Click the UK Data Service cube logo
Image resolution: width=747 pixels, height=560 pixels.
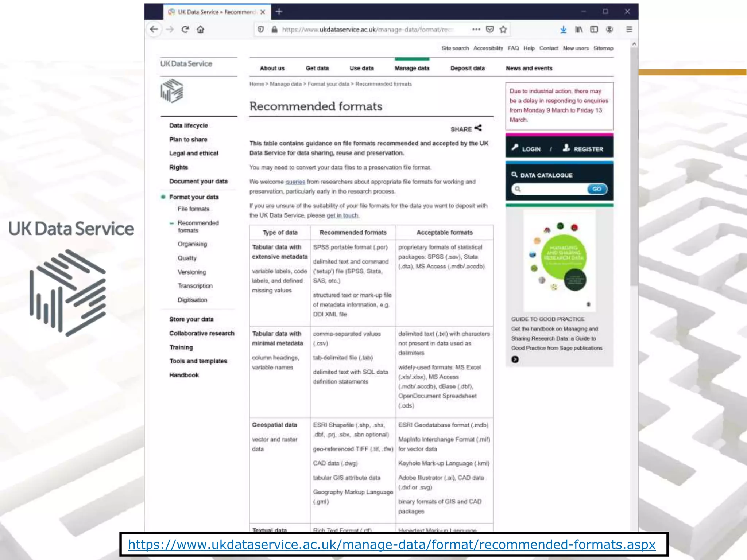click(x=172, y=91)
